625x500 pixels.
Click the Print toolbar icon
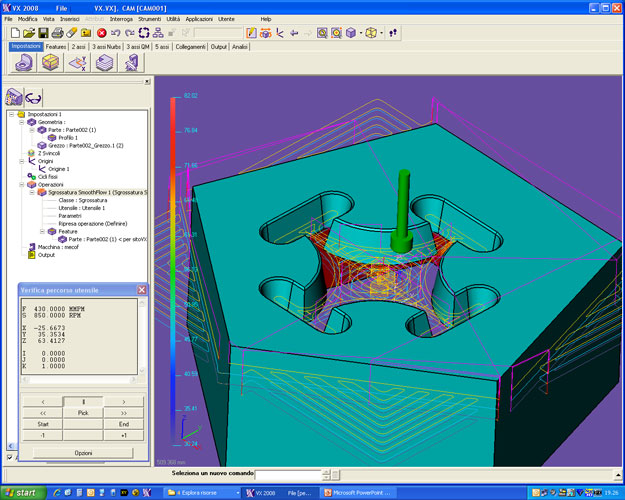57,33
